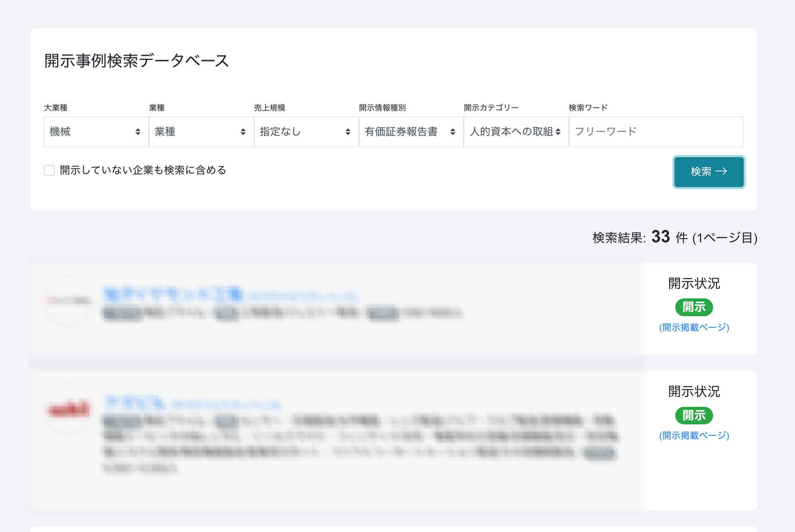Click the first result's circular company logo
Image resolution: width=795 pixels, height=532 pixels.
click(x=68, y=301)
